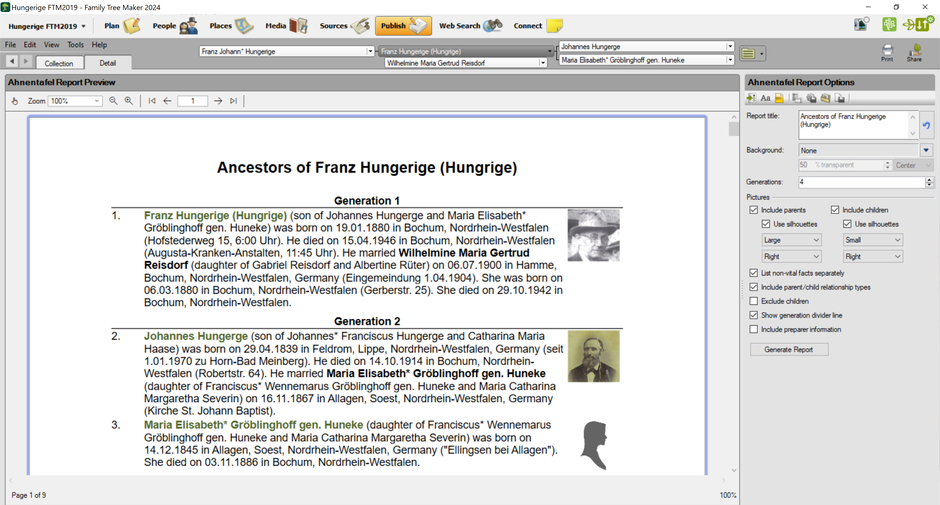Image resolution: width=940 pixels, height=505 pixels.
Task: Open Web Search workspace
Action: coord(470,26)
